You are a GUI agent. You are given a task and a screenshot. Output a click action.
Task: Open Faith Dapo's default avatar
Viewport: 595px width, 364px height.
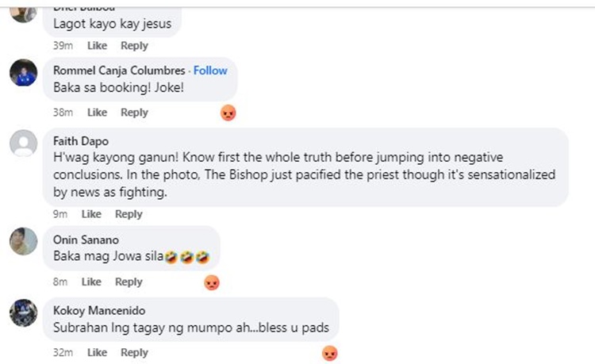pyautogui.click(x=24, y=144)
